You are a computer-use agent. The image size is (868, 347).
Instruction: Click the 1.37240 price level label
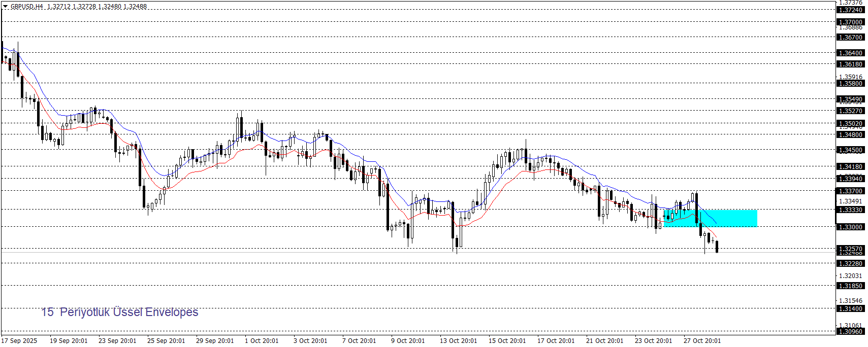click(x=850, y=10)
